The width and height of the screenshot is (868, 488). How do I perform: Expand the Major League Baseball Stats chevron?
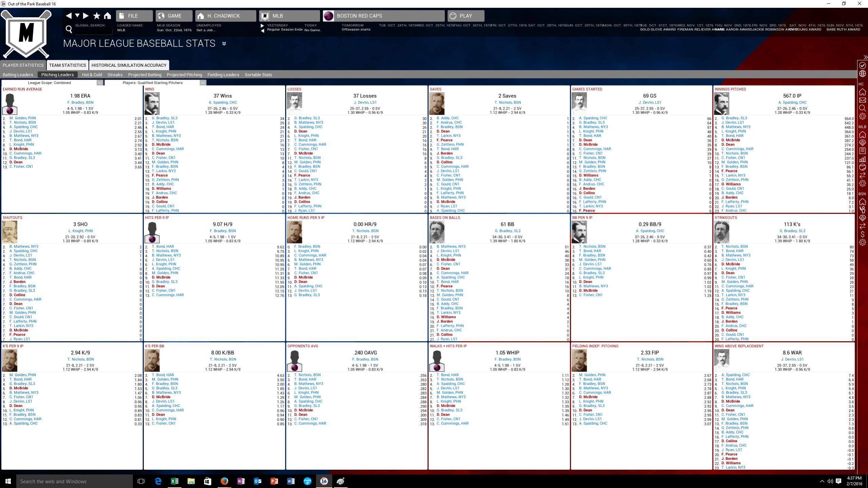[224, 43]
